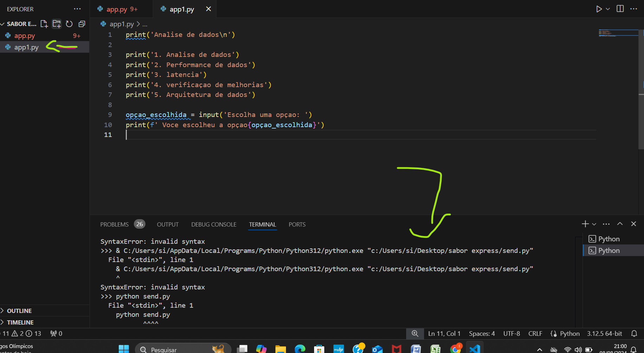Close the app1.py tab
This screenshot has height=353, width=644.
[x=208, y=9]
